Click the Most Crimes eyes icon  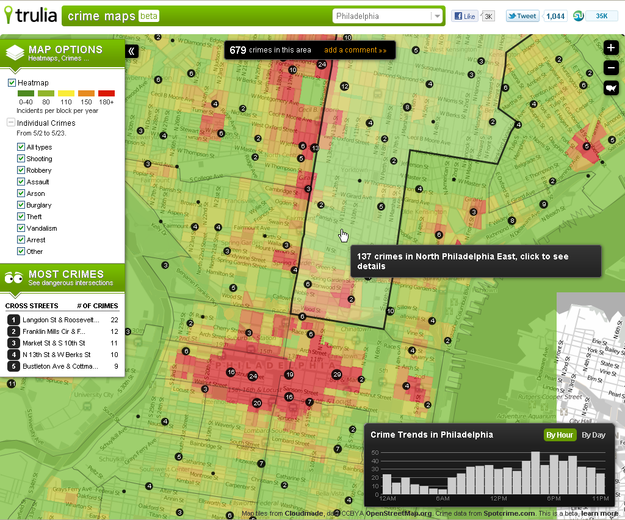[14, 278]
